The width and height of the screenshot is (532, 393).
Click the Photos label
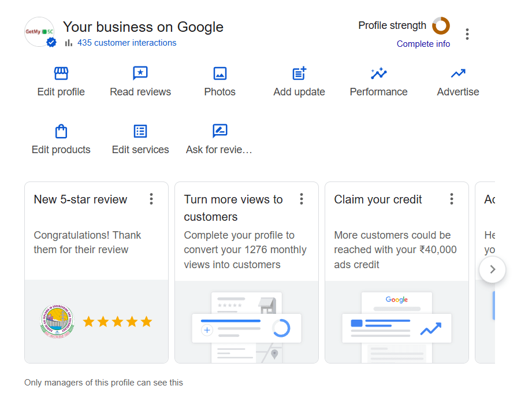[x=220, y=92]
